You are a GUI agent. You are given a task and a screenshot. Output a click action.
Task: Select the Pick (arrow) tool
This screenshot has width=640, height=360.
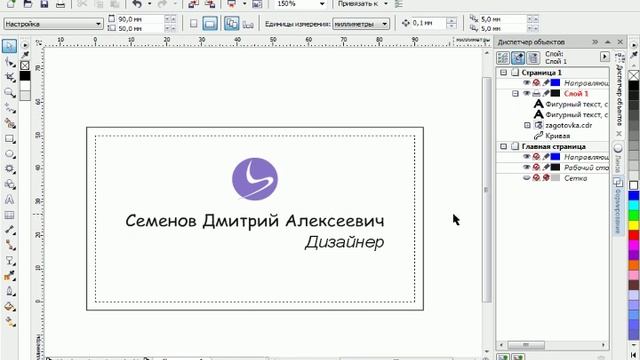[x=9, y=46]
